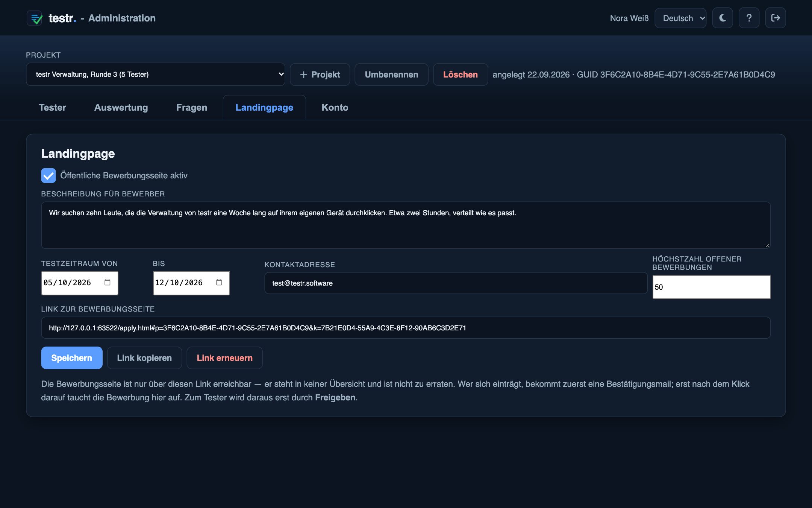This screenshot has height=508, width=812.
Task: Click the textarea resize handle corner
Action: tap(767, 245)
